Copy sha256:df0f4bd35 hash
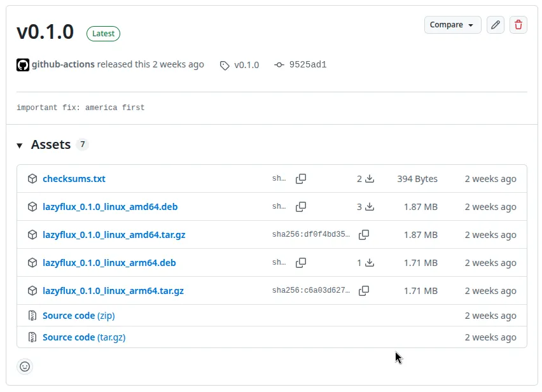The height and width of the screenshot is (392, 542). pos(364,235)
